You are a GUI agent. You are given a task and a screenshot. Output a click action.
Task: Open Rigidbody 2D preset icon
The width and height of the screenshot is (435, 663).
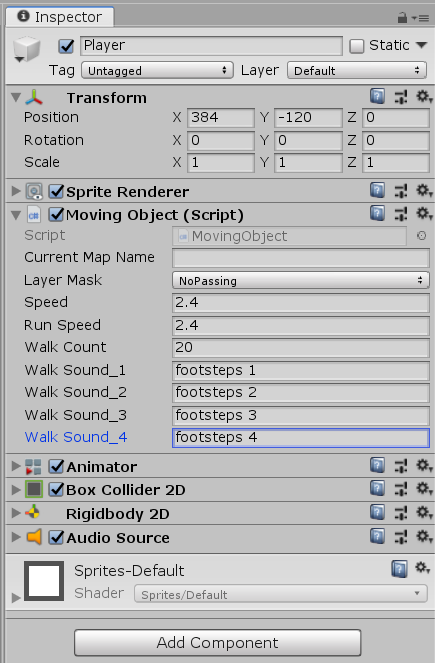coord(401,513)
